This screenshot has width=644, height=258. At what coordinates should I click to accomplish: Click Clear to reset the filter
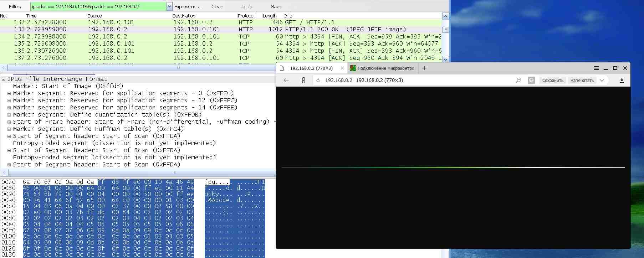[216, 6]
